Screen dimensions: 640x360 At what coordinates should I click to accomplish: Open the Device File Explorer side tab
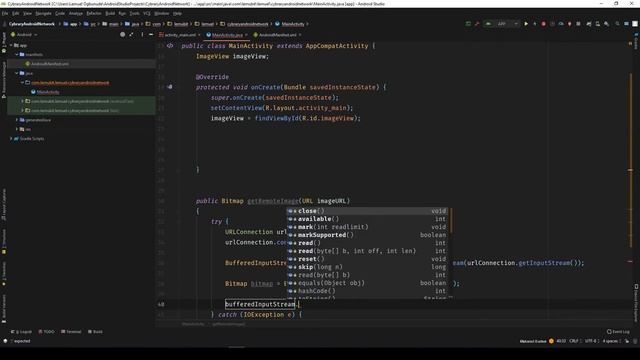click(x=636, y=303)
